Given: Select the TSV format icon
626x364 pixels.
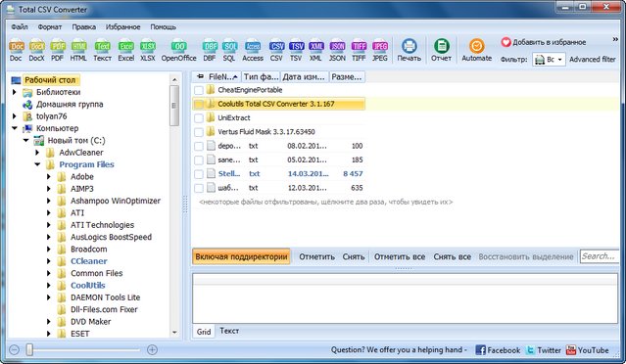Looking at the screenshot, I should [x=296, y=51].
